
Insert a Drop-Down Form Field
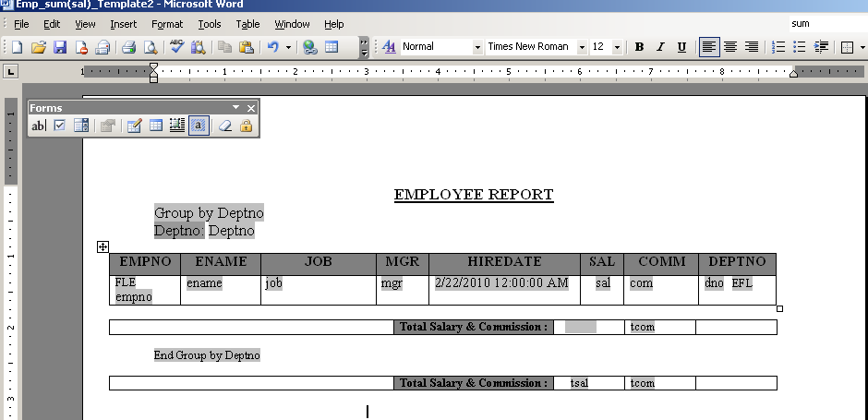pyautogui.click(x=81, y=126)
